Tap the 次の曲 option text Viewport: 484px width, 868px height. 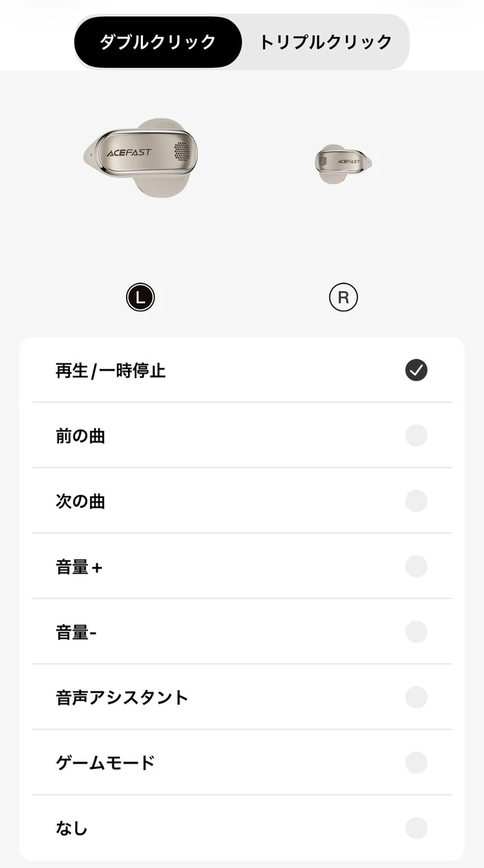(x=80, y=501)
